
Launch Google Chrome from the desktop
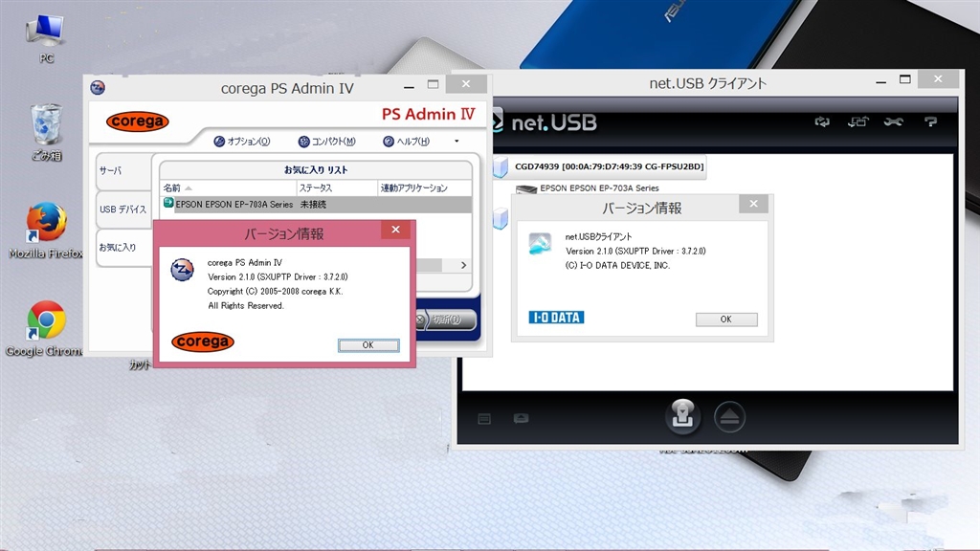click(46, 328)
